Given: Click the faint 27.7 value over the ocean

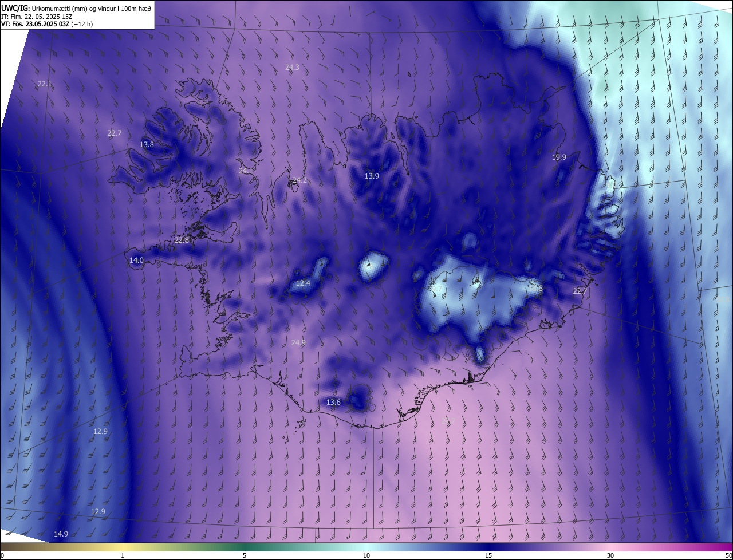Looking at the screenshot, I should (x=447, y=421).
